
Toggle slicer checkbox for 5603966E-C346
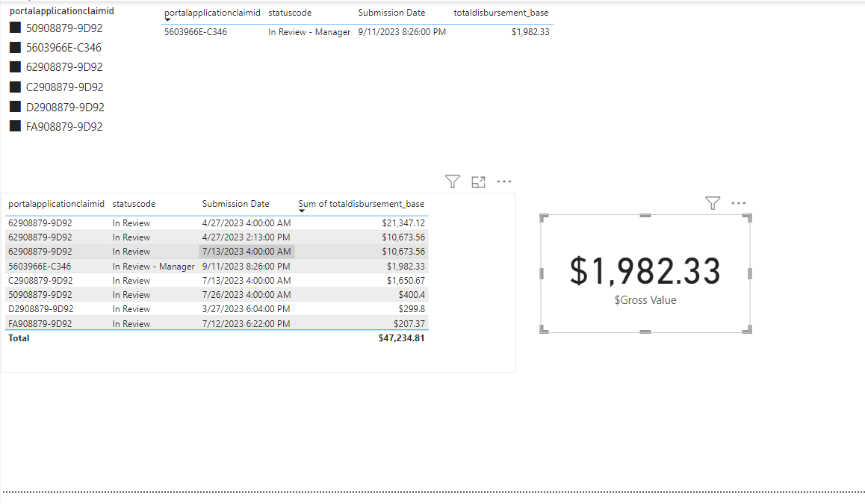[16, 48]
